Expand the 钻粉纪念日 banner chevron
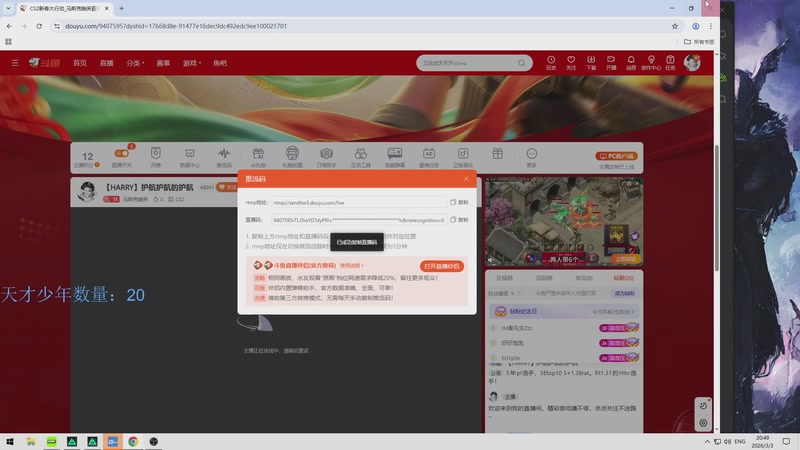The width and height of the screenshot is (800, 450). pos(633,311)
